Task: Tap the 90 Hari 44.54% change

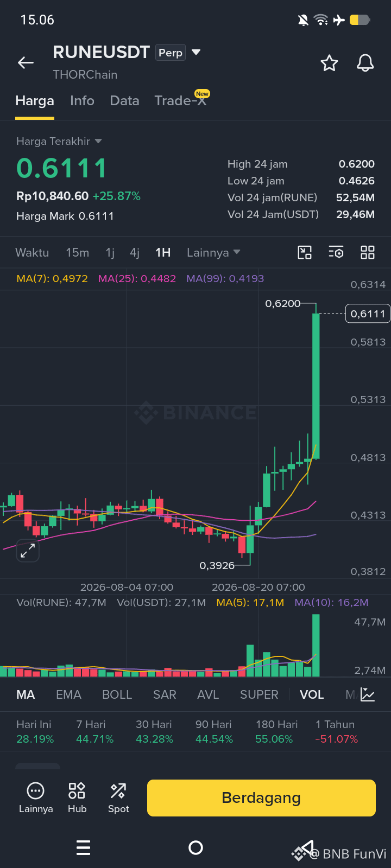Action: (214, 732)
